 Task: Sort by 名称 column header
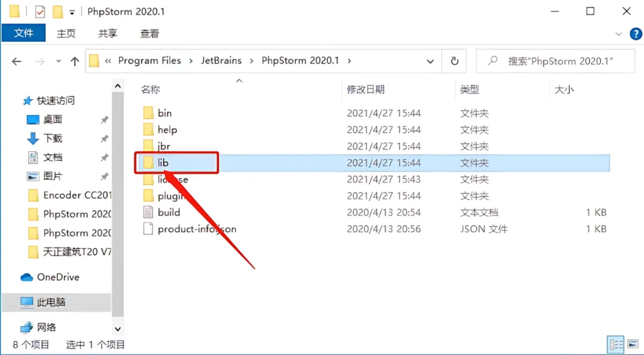(x=150, y=89)
